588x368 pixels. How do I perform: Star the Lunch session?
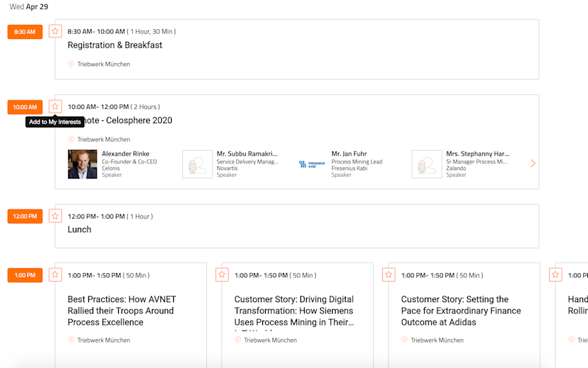(x=55, y=216)
